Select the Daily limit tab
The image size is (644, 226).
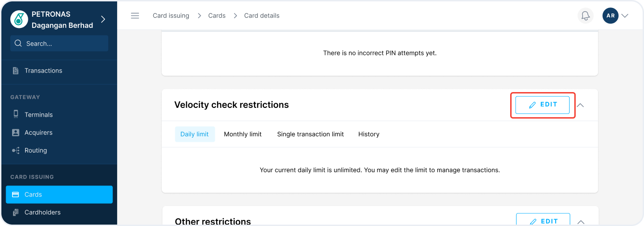coord(195,134)
